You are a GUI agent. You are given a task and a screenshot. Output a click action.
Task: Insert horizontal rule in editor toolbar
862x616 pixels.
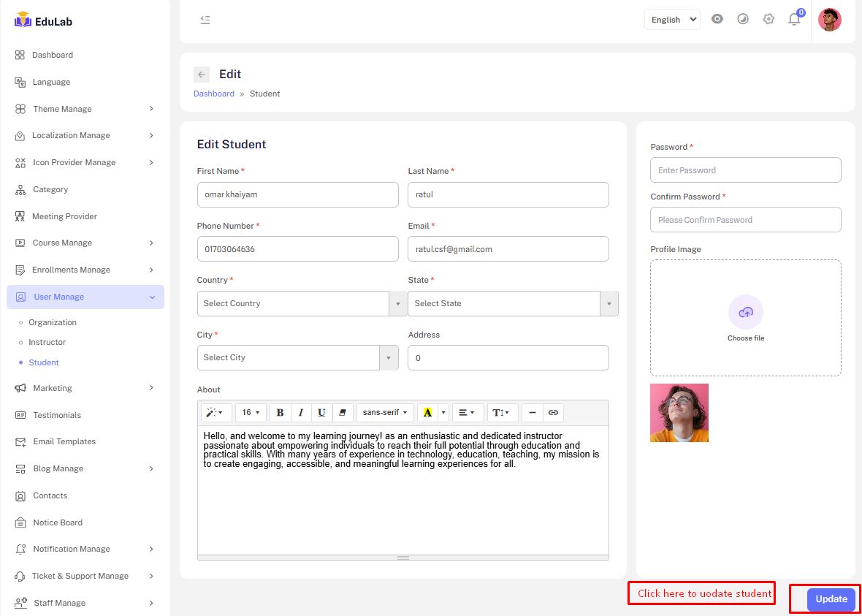pos(532,413)
